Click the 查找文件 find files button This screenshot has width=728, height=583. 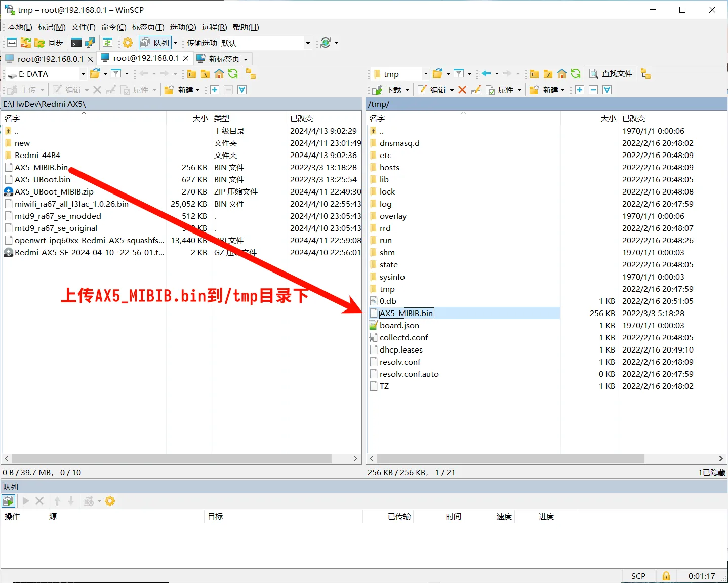click(611, 74)
